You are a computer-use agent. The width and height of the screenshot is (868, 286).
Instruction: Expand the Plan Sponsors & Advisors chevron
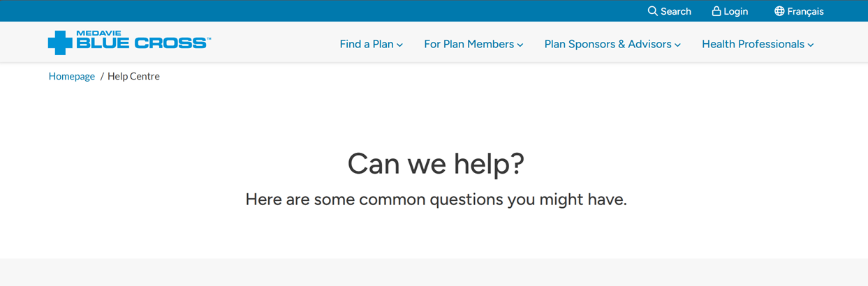coord(677,45)
